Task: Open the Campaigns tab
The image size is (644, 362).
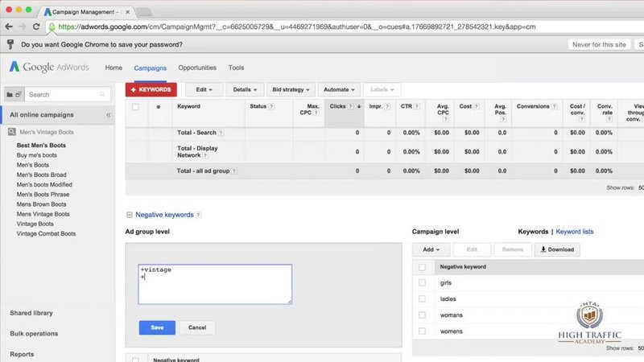Action: (x=150, y=68)
